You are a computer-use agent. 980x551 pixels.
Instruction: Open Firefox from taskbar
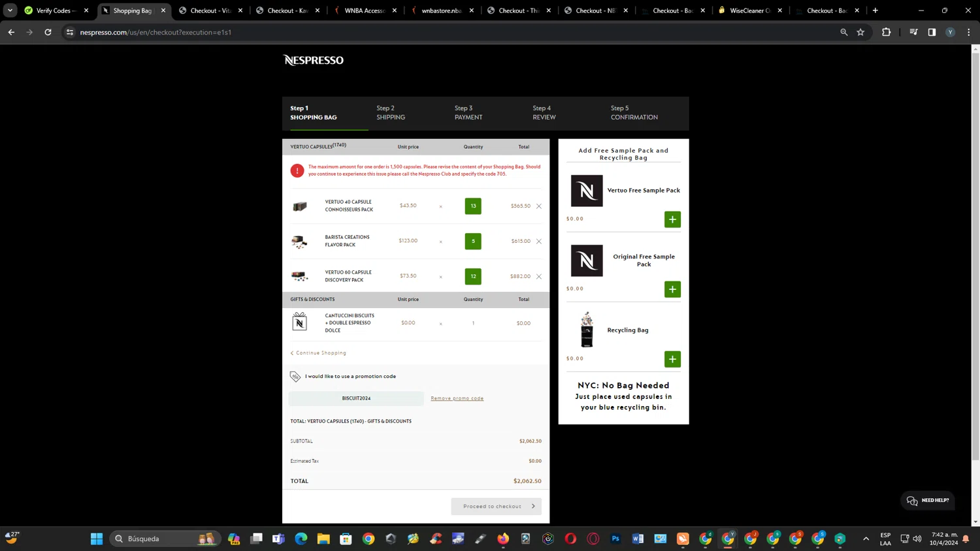coord(503,539)
